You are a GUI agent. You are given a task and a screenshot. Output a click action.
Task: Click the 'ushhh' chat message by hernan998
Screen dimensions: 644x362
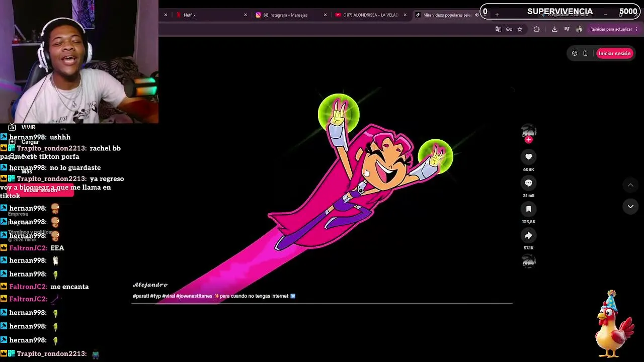click(60, 137)
